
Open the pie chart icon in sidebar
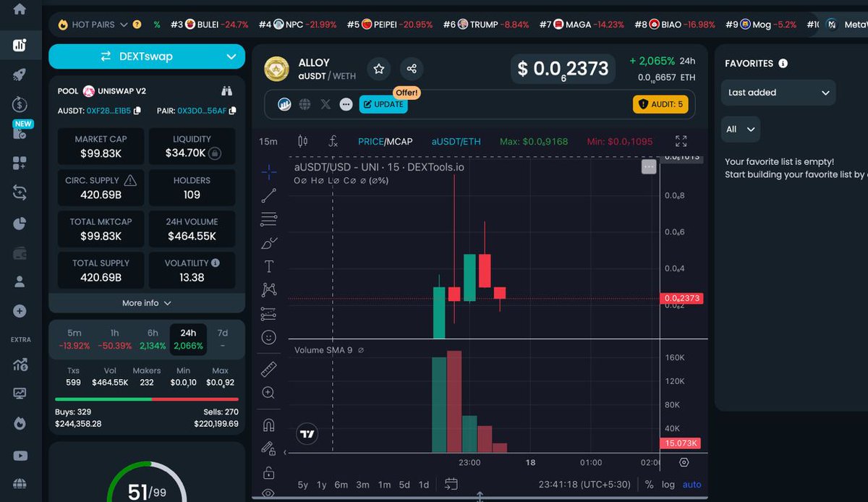[x=20, y=223]
